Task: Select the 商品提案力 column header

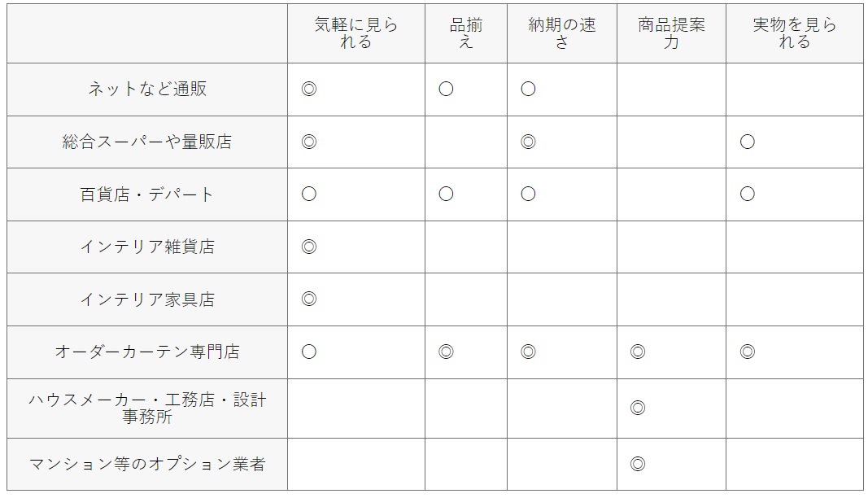Action: (671, 33)
